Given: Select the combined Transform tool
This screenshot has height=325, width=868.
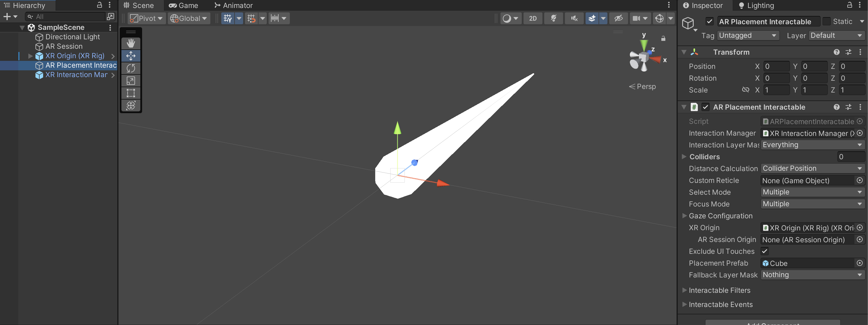Looking at the screenshot, I should pos(131,105).
